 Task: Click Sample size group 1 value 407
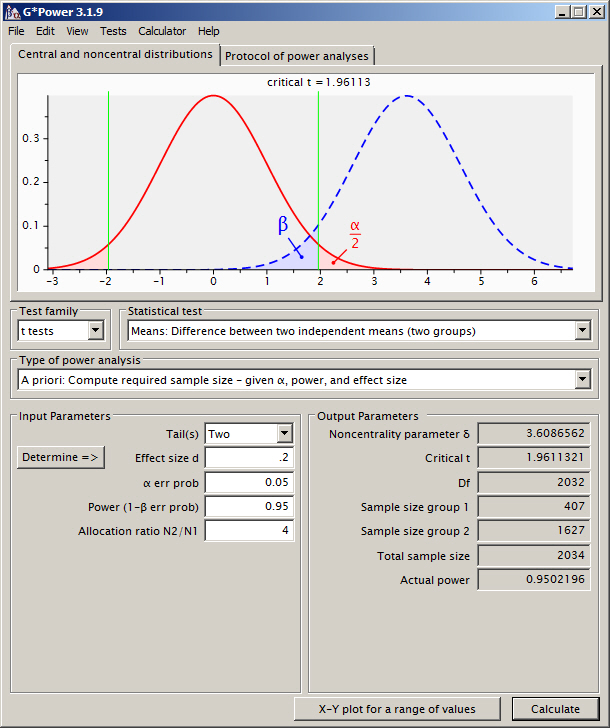point(534,507)
